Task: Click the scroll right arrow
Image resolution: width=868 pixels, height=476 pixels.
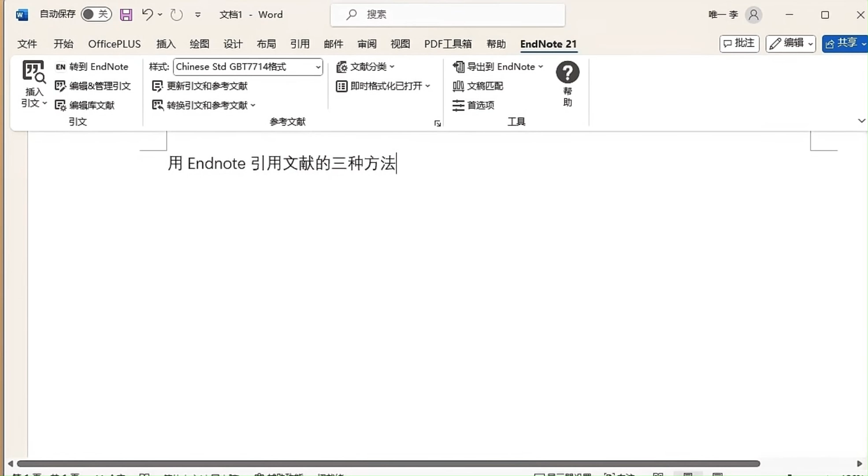Action: tap(859, 464)
